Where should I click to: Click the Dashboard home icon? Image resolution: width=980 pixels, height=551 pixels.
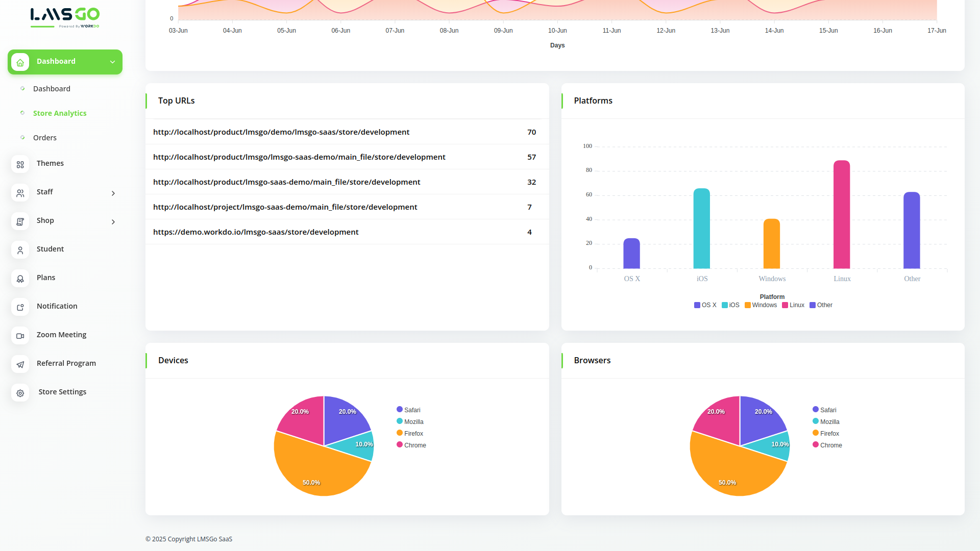pos(20,62)
